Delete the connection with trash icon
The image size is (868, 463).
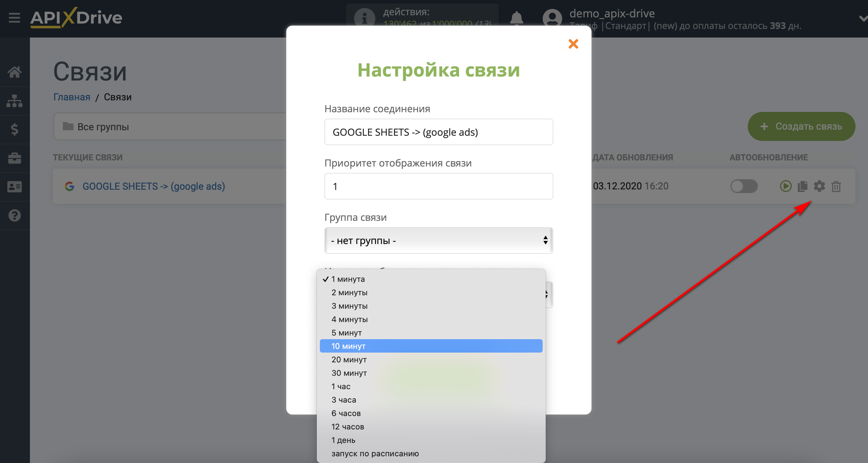tap(836, 186)
